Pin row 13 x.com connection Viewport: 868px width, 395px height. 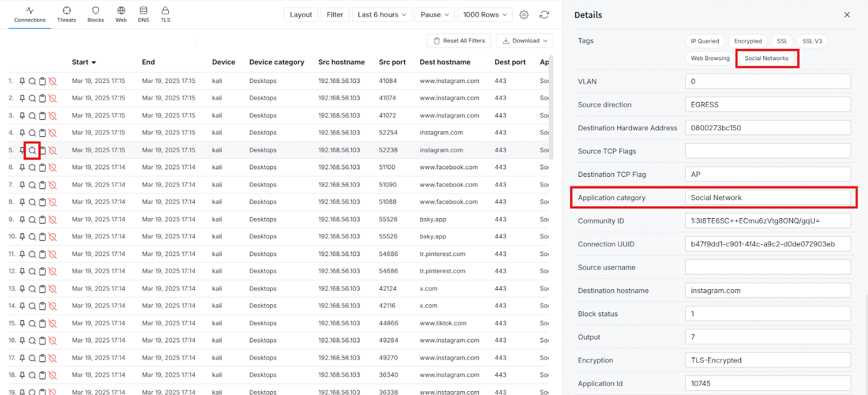pos(22,289)
